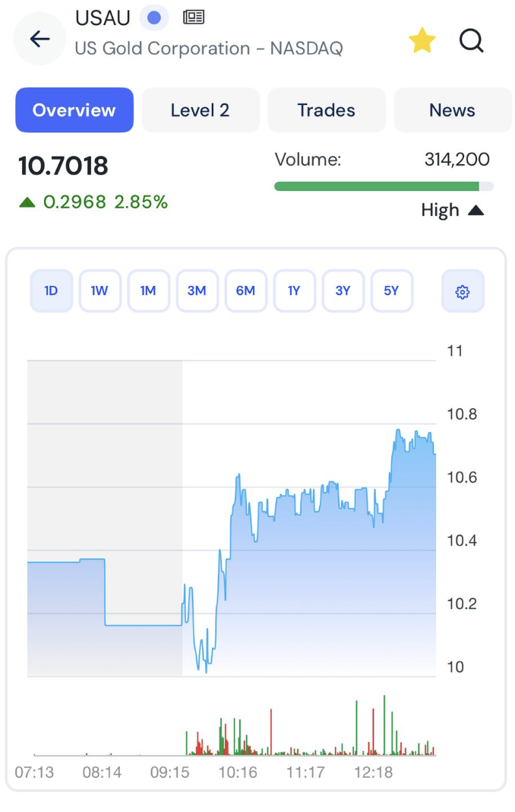515x812 pixels.
Task: Set chart range to 1Y
Action: coord(294,291)
